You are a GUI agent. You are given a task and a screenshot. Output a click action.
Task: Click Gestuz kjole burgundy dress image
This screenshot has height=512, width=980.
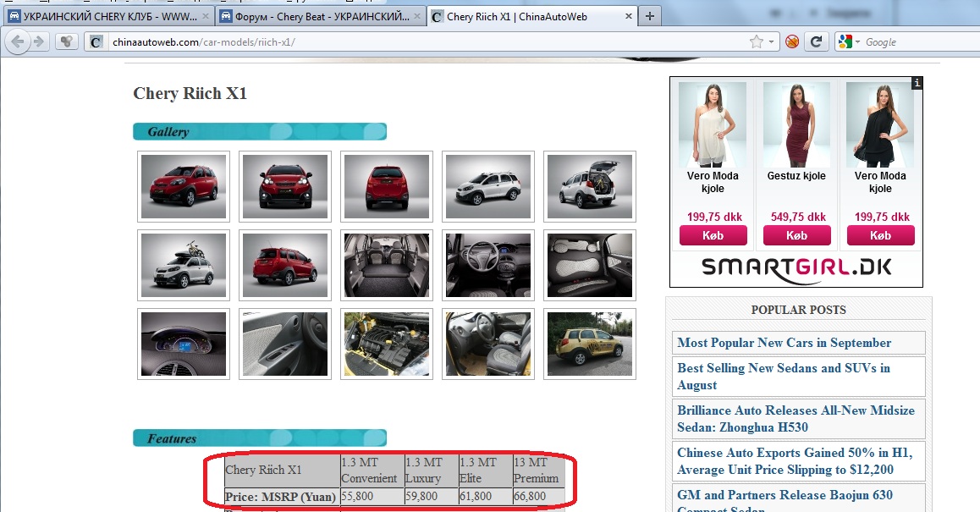tap(797, 124)
